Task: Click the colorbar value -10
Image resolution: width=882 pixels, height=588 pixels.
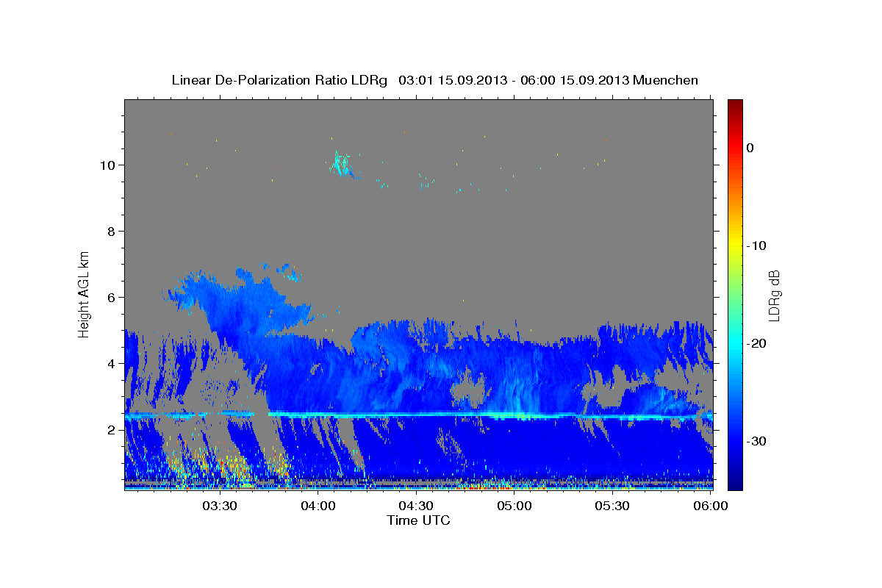Action: point(757,245)
